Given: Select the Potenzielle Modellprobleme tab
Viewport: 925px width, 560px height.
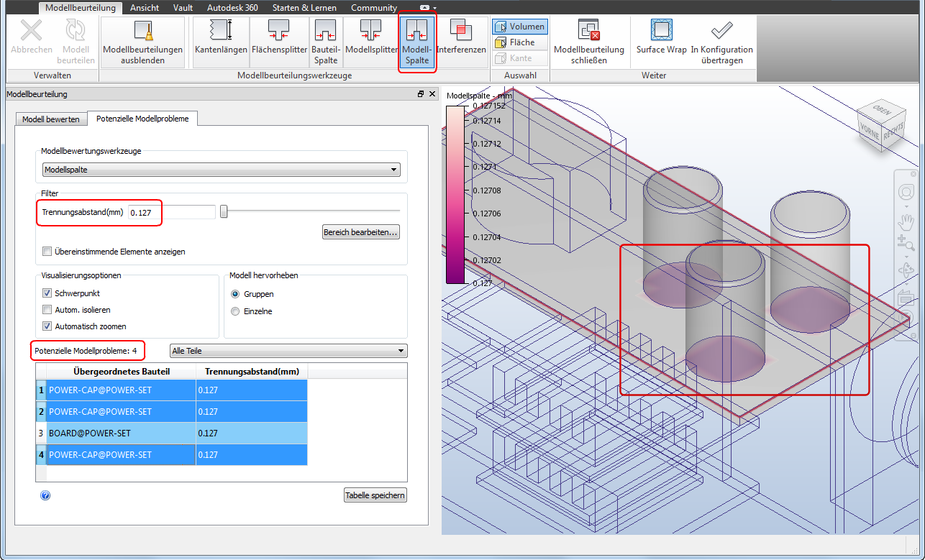Looking at the screenshot, I should tap(142, 119).
